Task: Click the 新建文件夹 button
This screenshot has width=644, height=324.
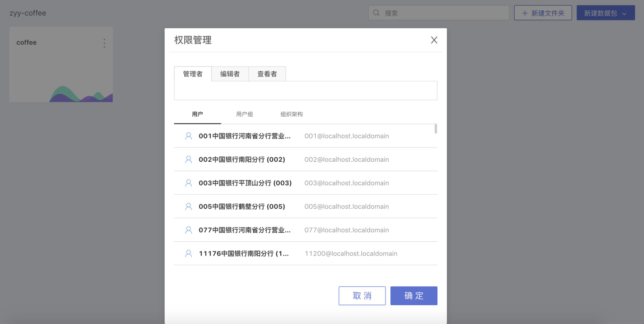Action: (543, 13)
